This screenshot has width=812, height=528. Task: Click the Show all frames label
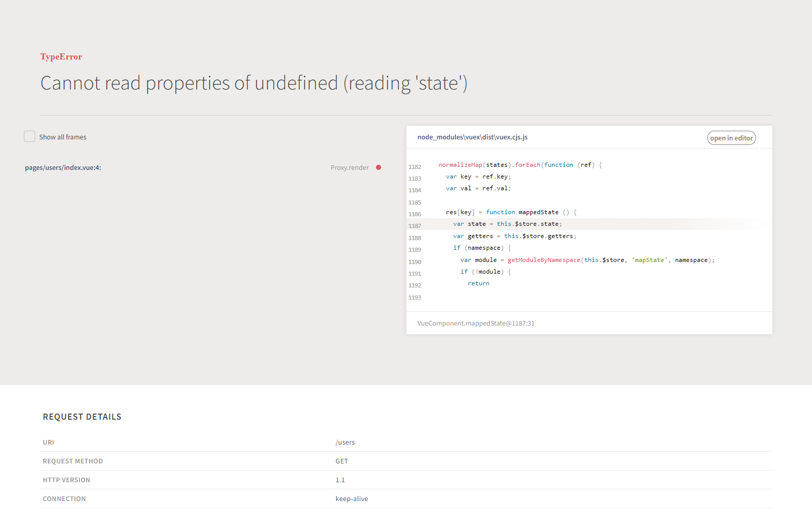[x=63, y=137]
